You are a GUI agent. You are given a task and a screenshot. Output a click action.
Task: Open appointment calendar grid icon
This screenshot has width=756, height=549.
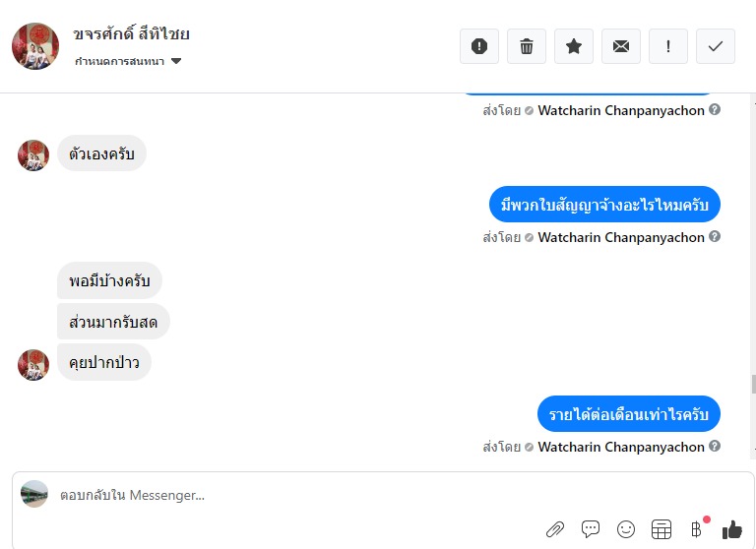[661, 529]
